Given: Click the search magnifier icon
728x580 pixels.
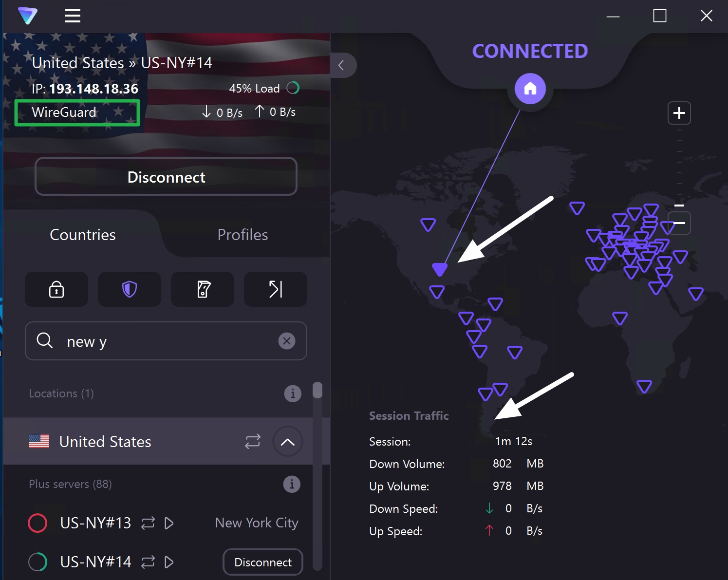Looking at the screenshot, I should point(45,341).
